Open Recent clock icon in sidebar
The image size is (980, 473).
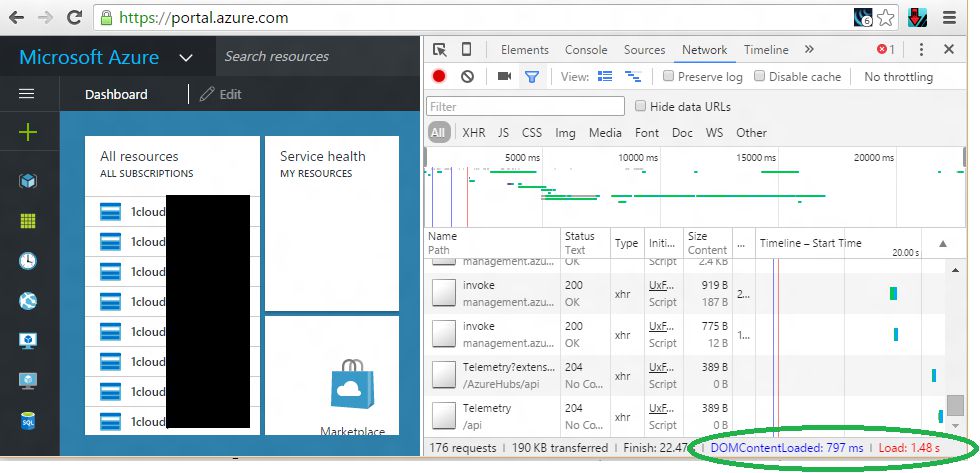[28, 261]
